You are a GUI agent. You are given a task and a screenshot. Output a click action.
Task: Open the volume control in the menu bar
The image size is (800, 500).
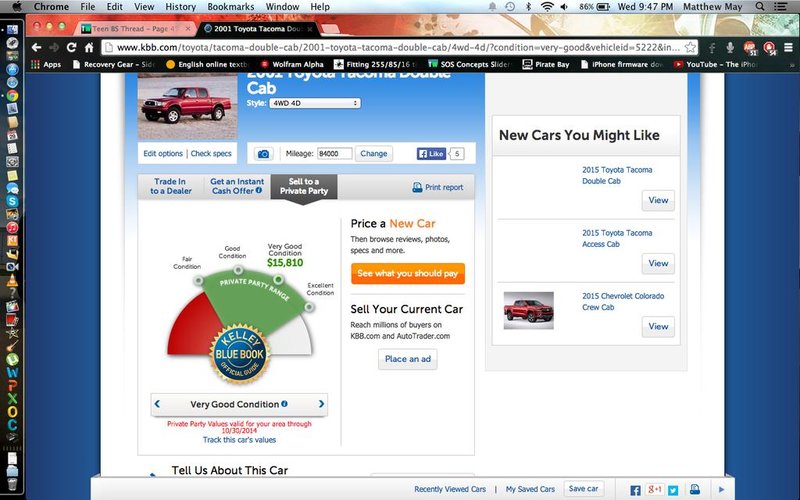564,7
